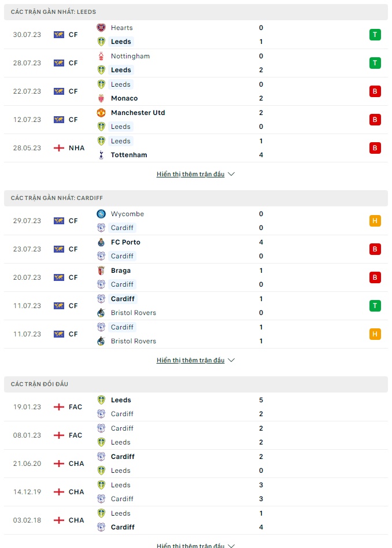
Task: Open the Manchester Utd team link
Action: [x=138, y=113]
